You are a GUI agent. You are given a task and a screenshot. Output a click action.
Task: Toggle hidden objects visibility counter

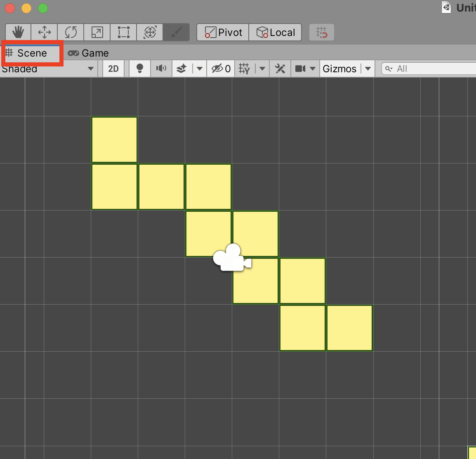click(x=221, y=69)
